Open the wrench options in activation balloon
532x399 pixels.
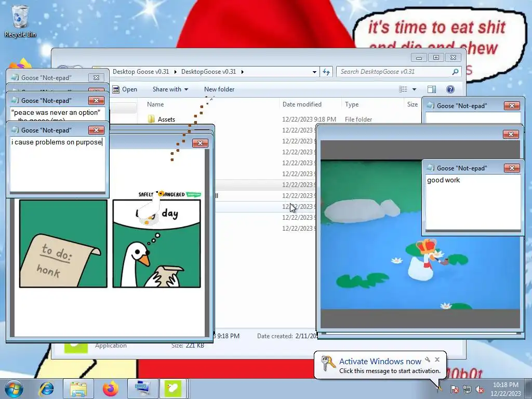pyautogui.click(x=428, y=360)
